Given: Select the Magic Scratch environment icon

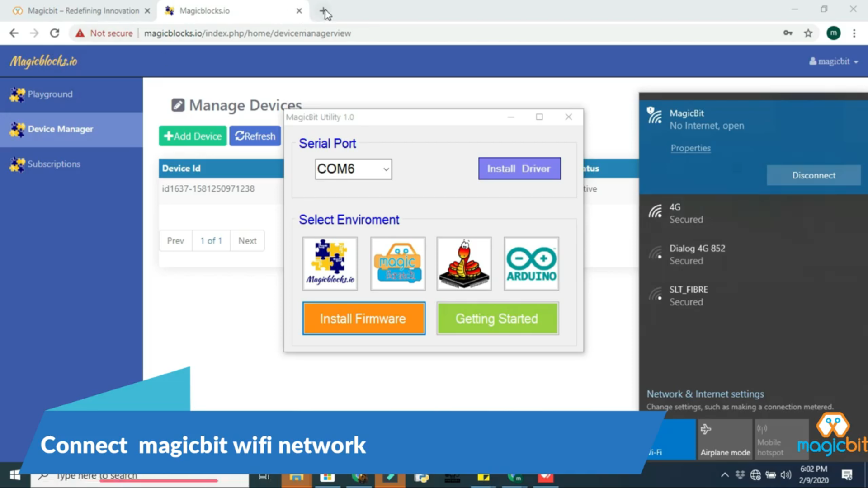Looking at the screenshot, I should (x=398, y=263).
